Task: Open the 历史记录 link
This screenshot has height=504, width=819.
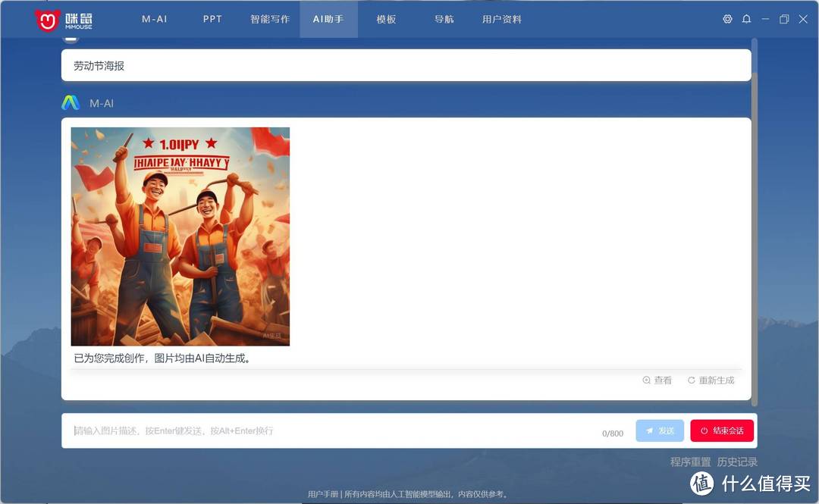Action: 737,462
